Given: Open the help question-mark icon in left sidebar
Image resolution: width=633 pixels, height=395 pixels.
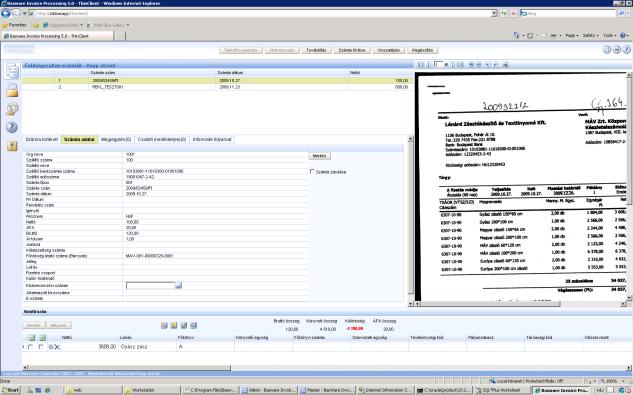Looking at the screenshot, I should click(12, 128).
